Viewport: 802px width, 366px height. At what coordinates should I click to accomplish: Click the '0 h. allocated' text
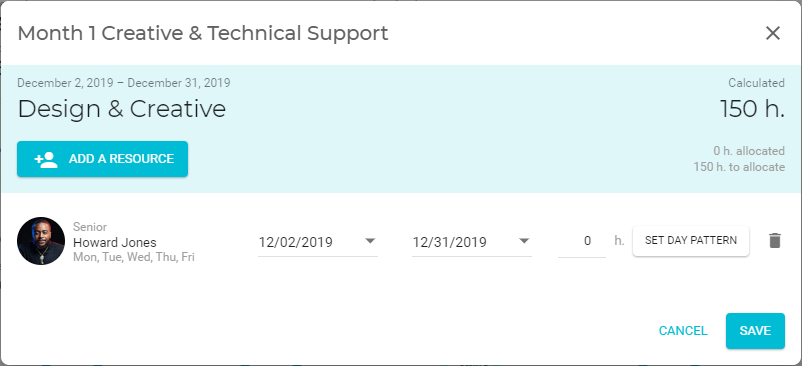pos(749,151)
